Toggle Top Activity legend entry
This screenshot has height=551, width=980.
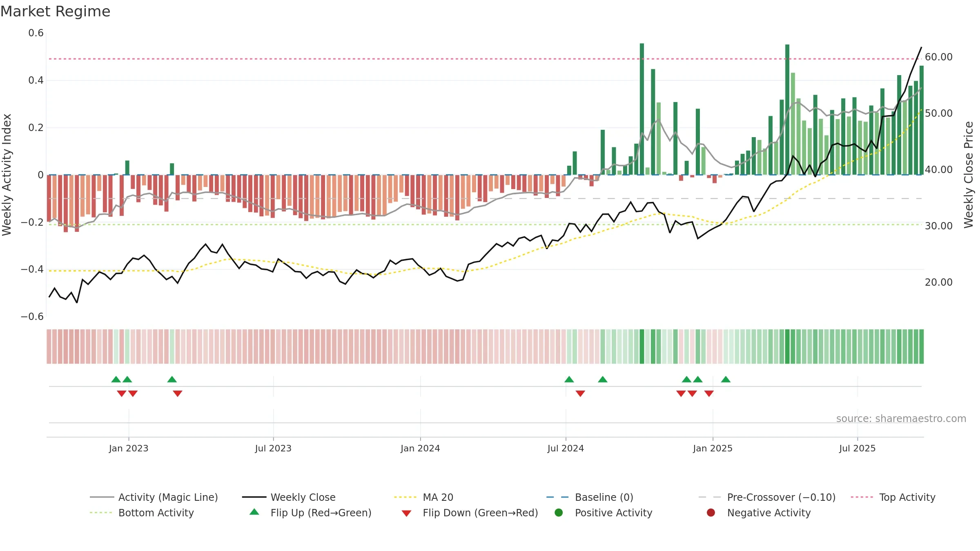893,497
